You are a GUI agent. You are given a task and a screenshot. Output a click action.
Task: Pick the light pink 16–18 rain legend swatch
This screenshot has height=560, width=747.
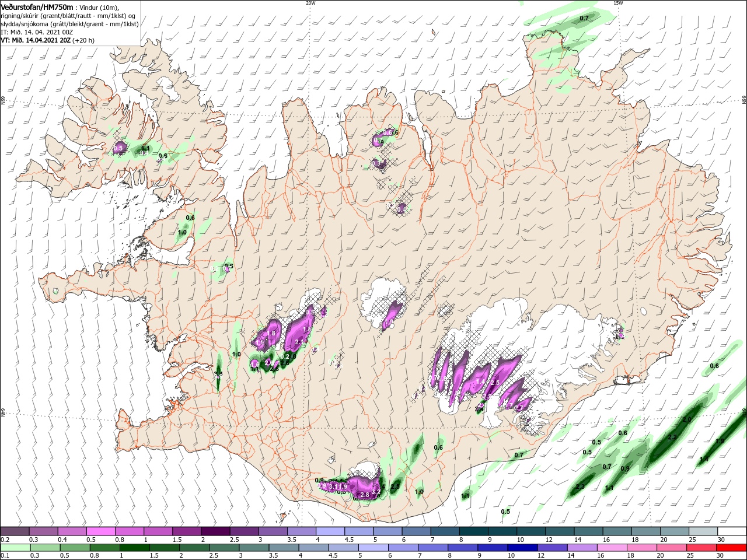pyautogui.click(x=613, y=548)
